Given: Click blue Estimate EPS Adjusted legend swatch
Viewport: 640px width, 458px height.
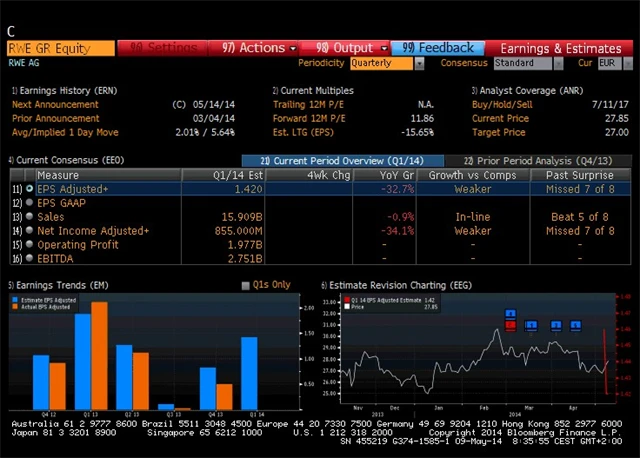Looking at the screenshot, I should 15,300.
